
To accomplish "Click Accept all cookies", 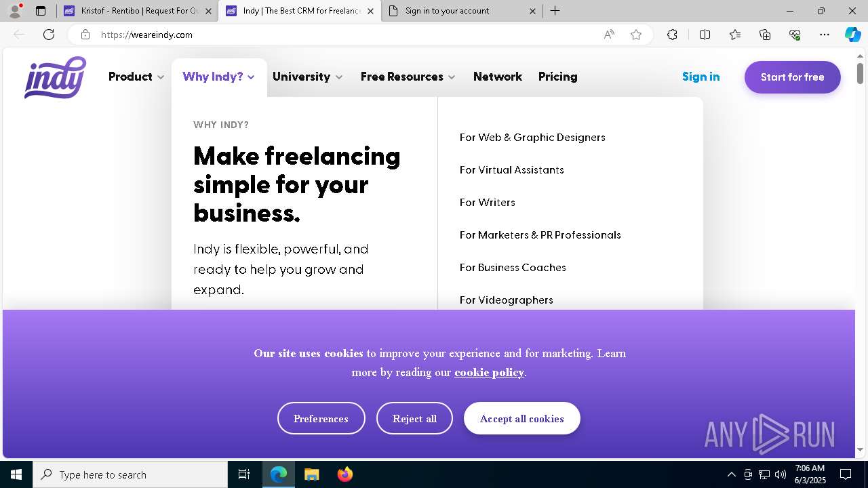I will tap(522, 418).
